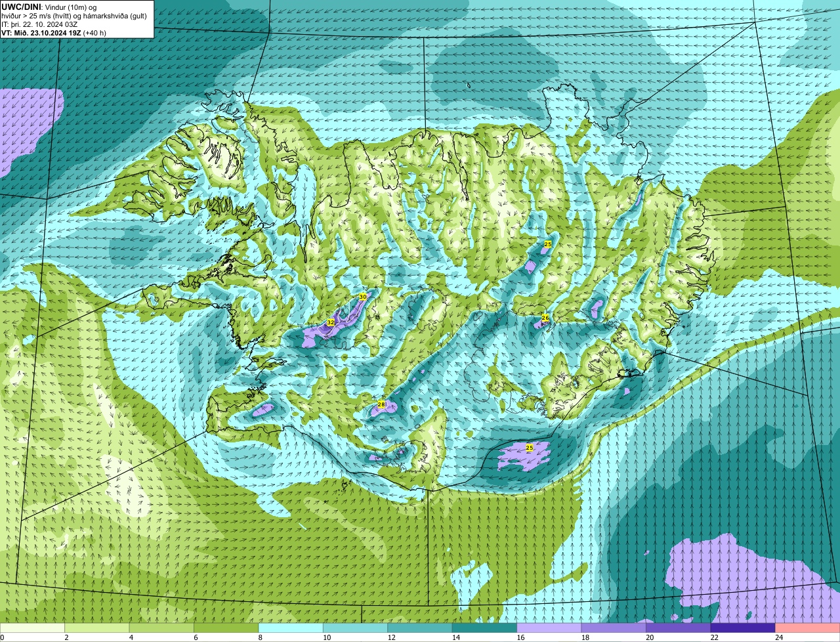Click the 2–4 m/s legend color swatch
Image resolution: width=840 pixels, height=642 pixels.
pos(97,628)
